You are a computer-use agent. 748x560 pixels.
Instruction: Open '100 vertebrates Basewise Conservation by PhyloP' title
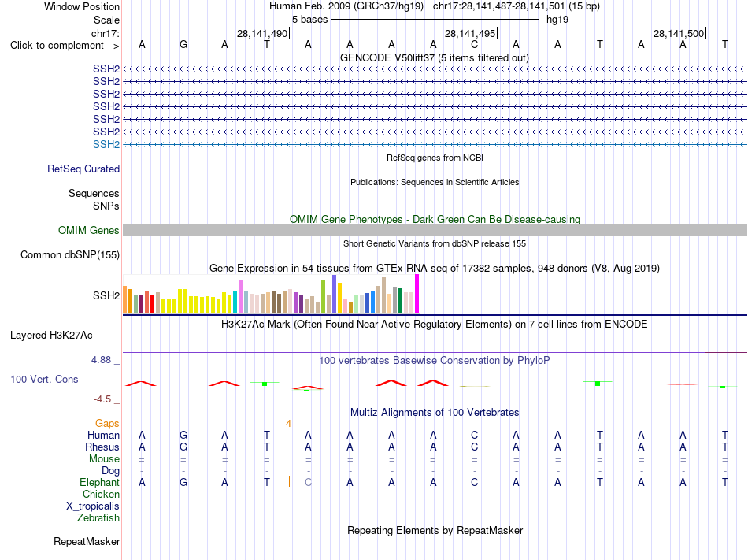point(434,360)
